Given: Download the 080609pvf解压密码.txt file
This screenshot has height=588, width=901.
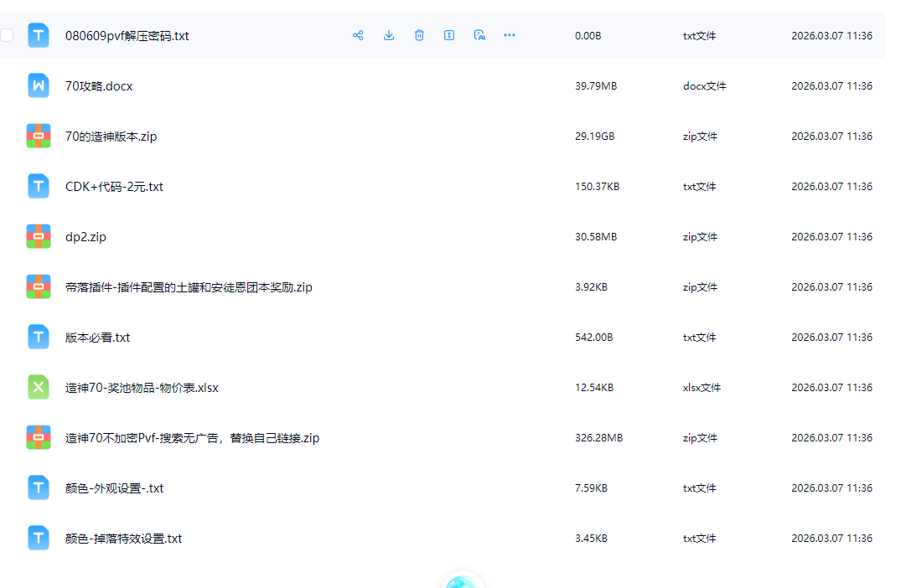Looking at the screenshot, I should pyautogui.click(x=388, y=35).
